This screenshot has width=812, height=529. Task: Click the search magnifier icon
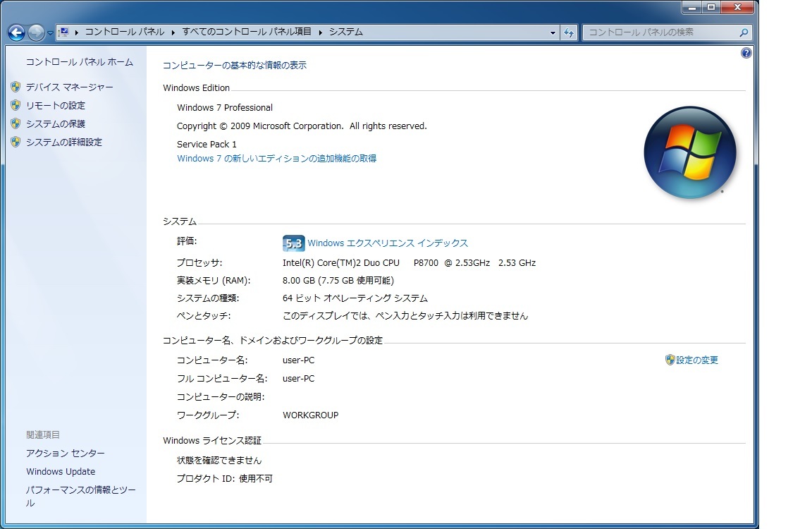(x=744, y=32)
